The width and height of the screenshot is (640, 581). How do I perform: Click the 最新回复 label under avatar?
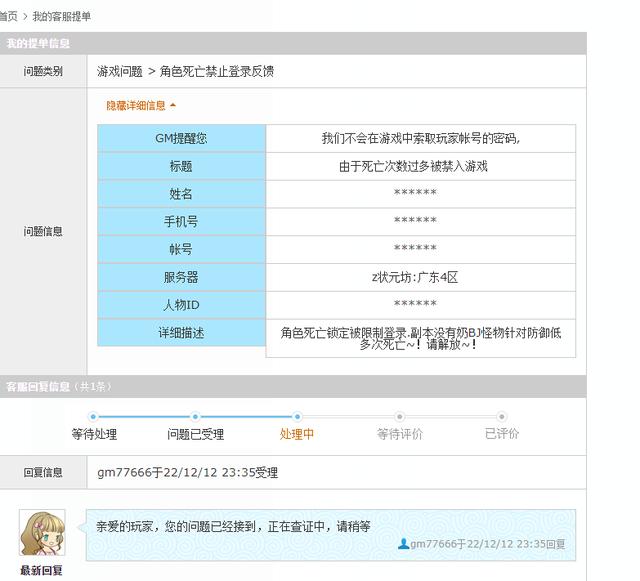point(42,571)
